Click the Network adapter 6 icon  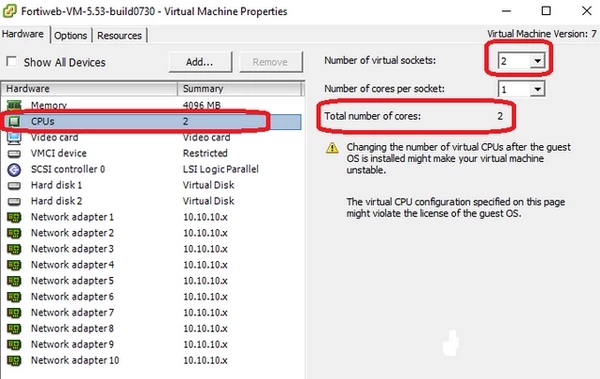tap(14, 297)
